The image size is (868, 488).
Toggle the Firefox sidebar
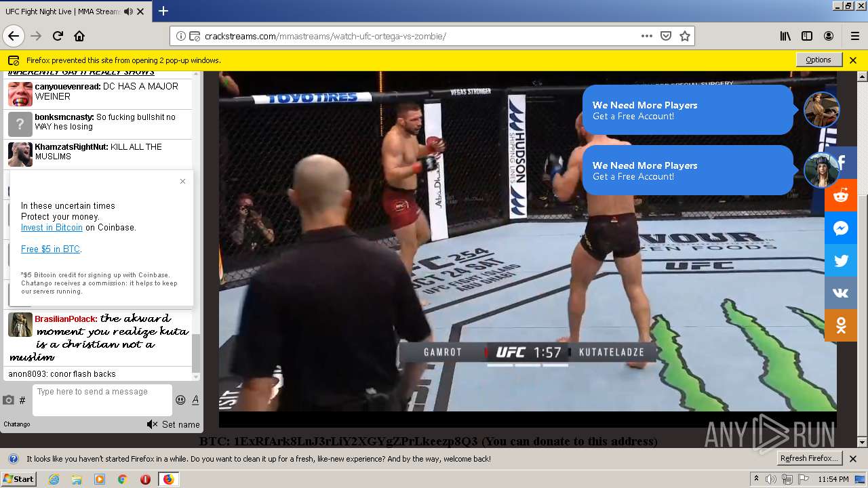807,36
